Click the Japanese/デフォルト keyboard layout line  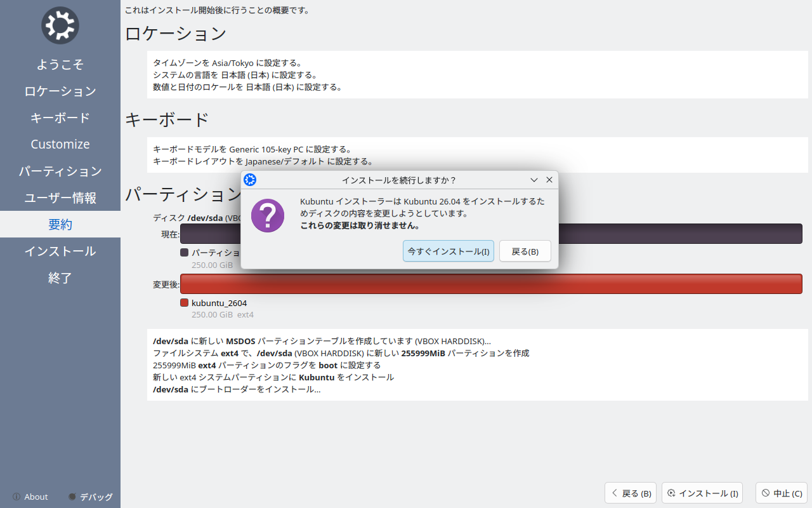coord(263,161)
